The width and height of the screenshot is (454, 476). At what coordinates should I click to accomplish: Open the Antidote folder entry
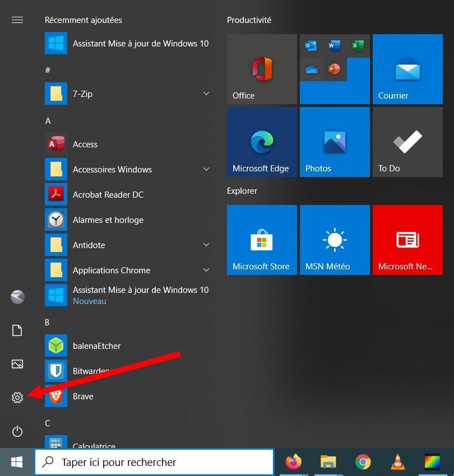pos(128,245)
